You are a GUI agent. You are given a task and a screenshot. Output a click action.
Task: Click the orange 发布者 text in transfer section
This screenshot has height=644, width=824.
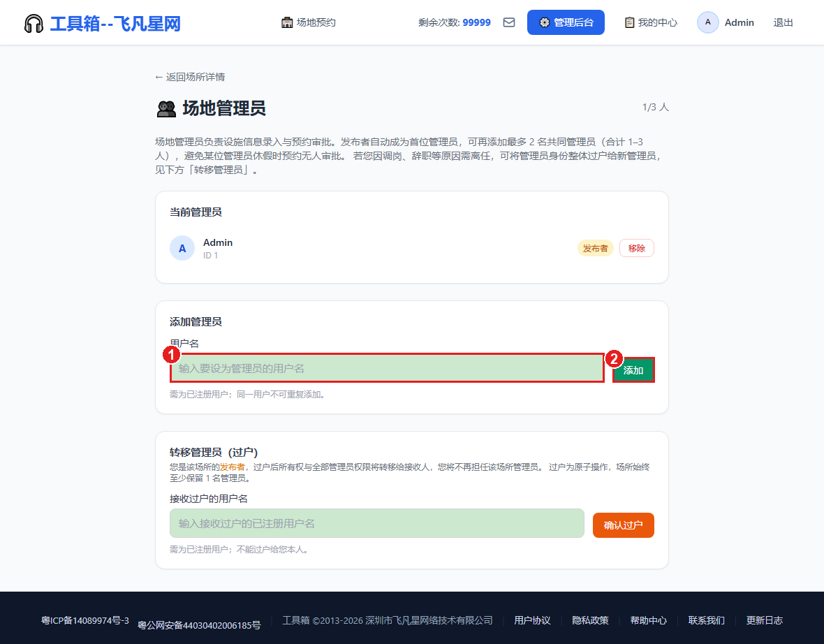coord(233,467)
